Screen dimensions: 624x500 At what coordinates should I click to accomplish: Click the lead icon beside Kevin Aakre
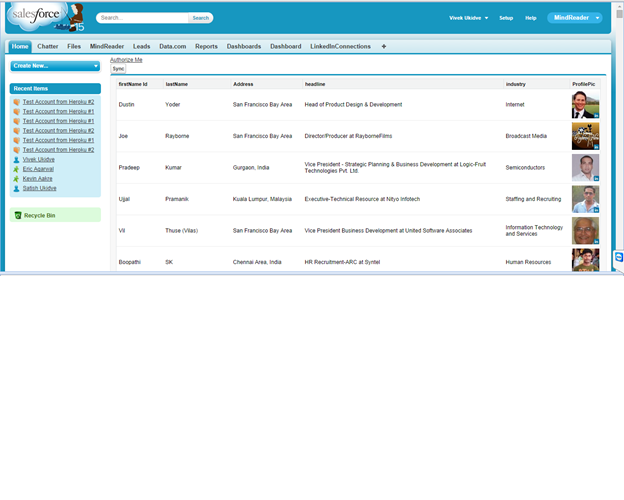16,179
